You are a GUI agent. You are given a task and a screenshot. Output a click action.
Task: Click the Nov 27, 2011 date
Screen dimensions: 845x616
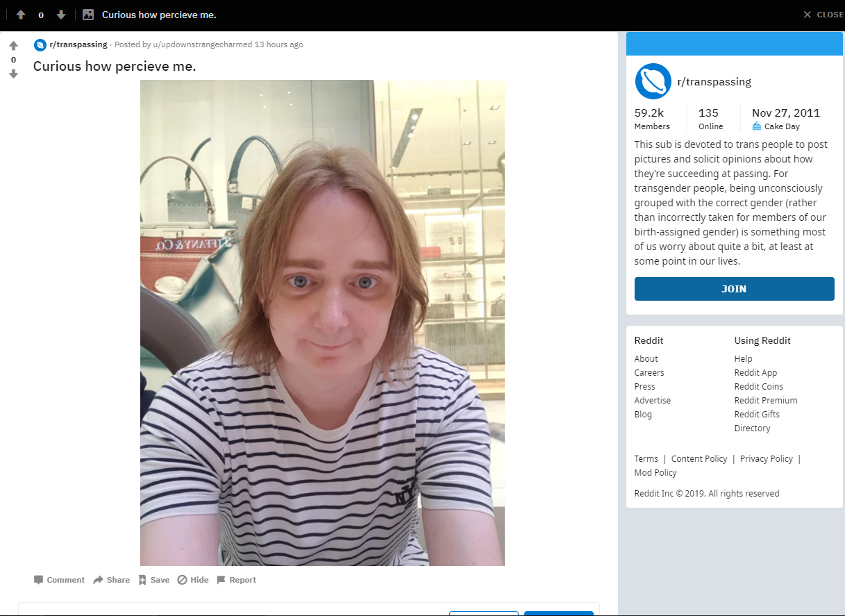coord(786,113)
